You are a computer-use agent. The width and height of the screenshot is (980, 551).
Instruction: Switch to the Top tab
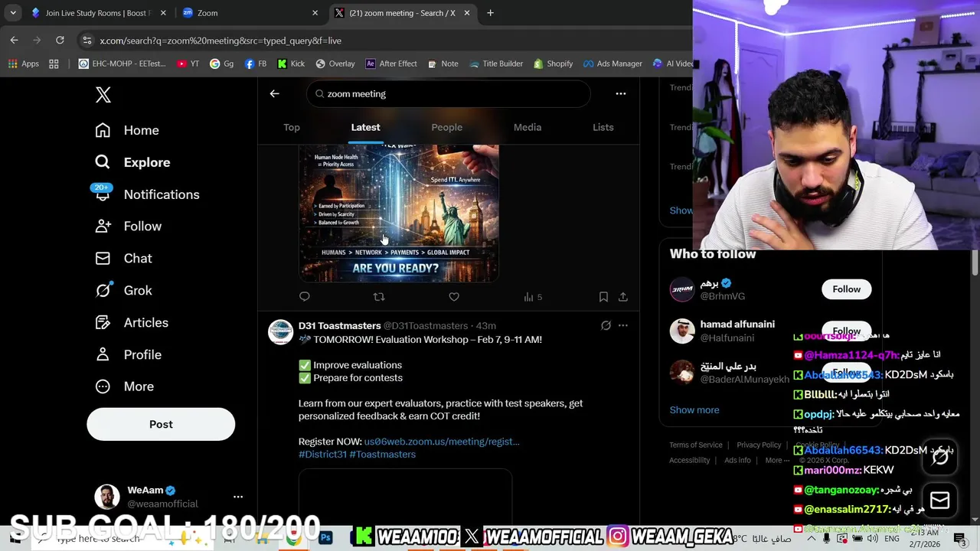point(292,127)
